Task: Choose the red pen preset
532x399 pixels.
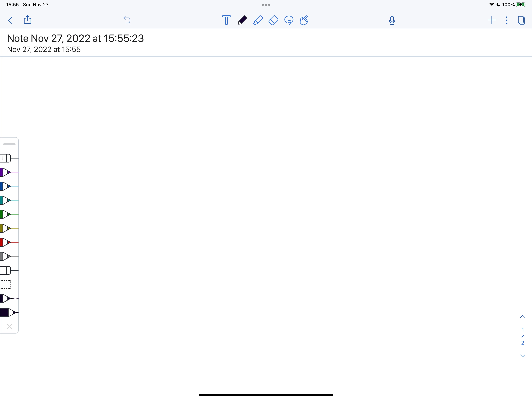Action: pos(7,242)
